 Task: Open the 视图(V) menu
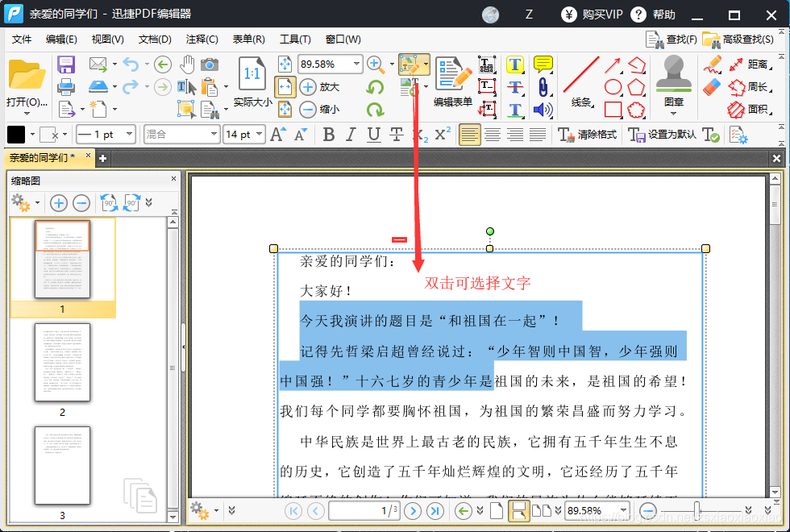pyautogui.click(x=107, y=39)
